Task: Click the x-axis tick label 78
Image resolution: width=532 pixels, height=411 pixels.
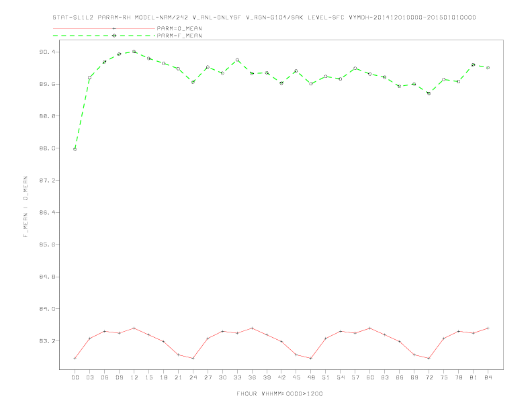Action: [458, 377]
